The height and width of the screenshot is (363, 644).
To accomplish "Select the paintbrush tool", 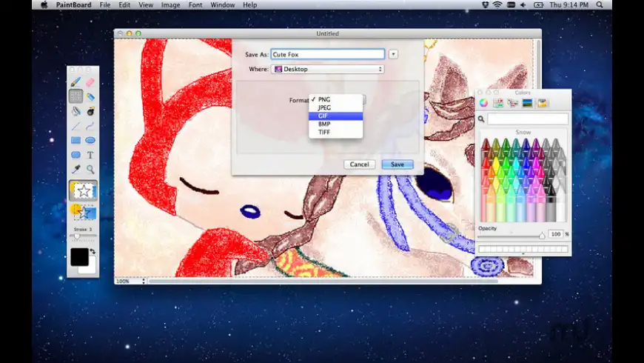I will point(76,81).
